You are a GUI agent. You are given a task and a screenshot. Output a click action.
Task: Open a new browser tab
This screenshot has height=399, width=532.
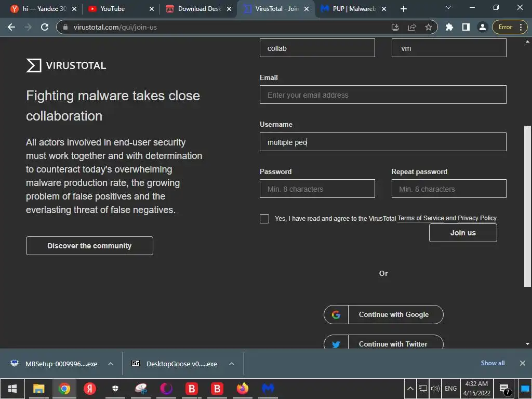tap(403, 9)
